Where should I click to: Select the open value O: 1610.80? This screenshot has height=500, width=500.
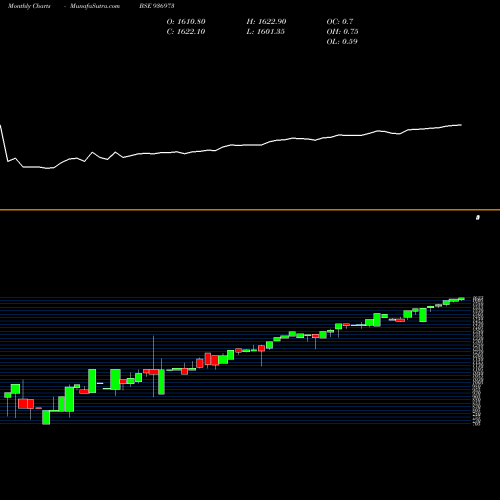(186, 22)
